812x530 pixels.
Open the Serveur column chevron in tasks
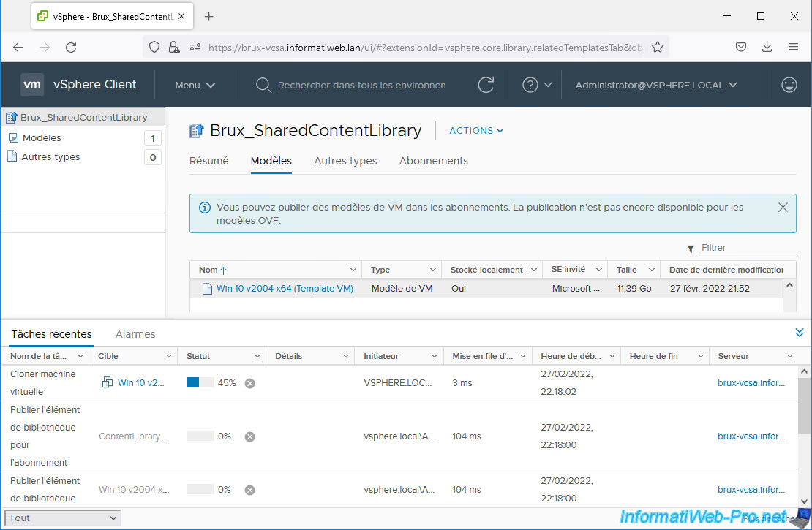point(790,356)
